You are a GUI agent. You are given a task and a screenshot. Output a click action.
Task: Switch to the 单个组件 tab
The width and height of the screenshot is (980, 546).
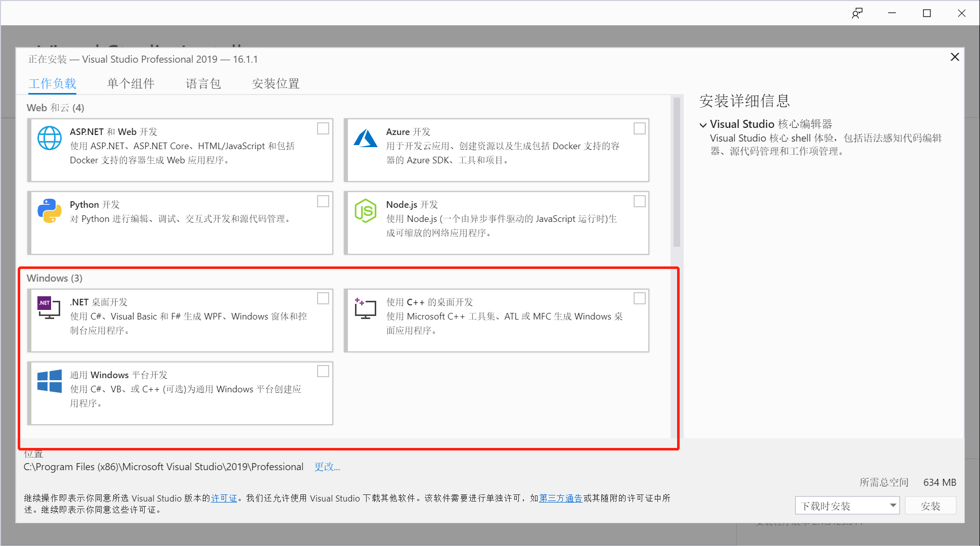click(x=130, y=83)
